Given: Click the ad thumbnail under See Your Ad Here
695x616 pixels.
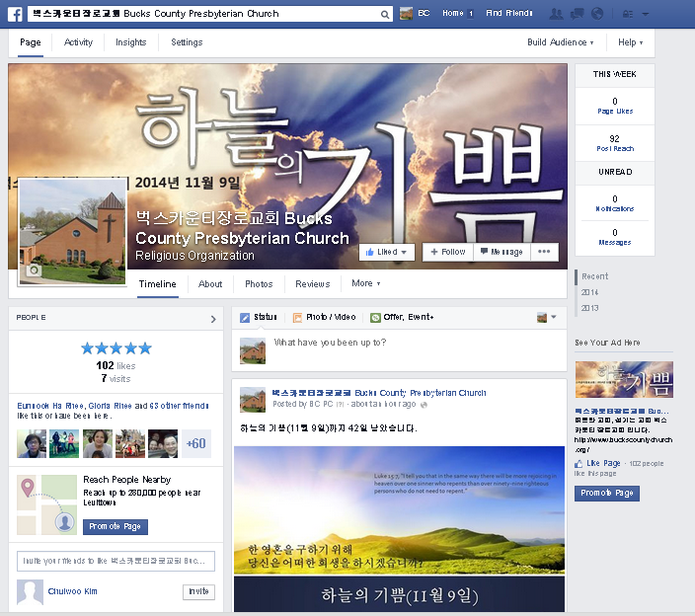Looking at the screenshot, I should pyautogui.click(x=624, y=379).
